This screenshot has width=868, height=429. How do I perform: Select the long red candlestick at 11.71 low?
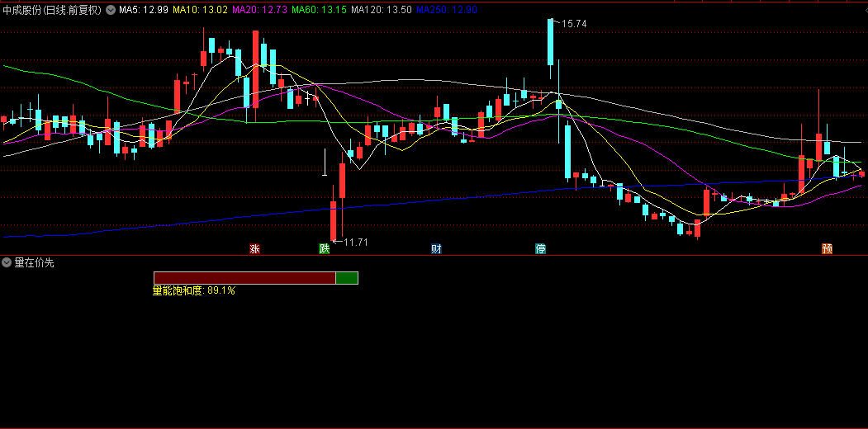tap(334, 221)
